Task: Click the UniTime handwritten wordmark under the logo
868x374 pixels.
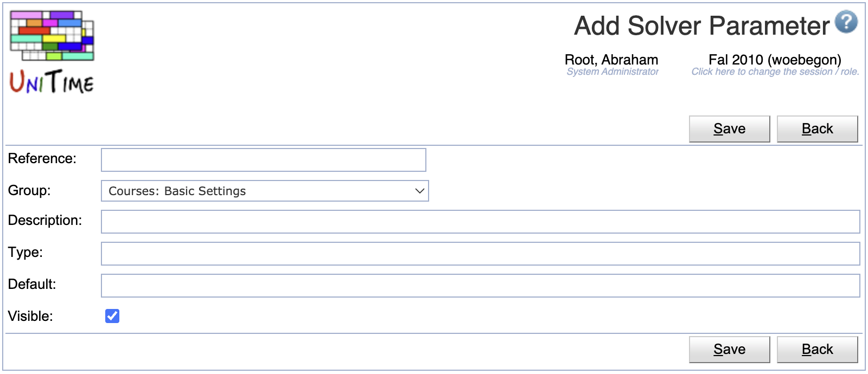Action: coord(52,81)
